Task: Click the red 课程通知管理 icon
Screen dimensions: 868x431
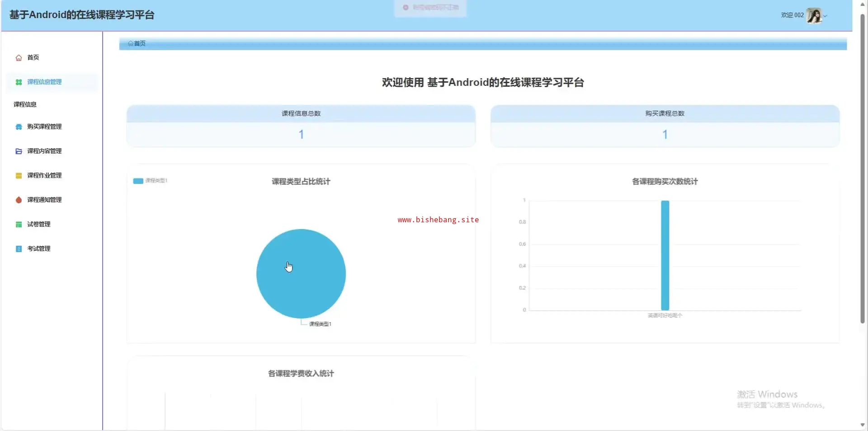Action: click(x=19, y=200)
